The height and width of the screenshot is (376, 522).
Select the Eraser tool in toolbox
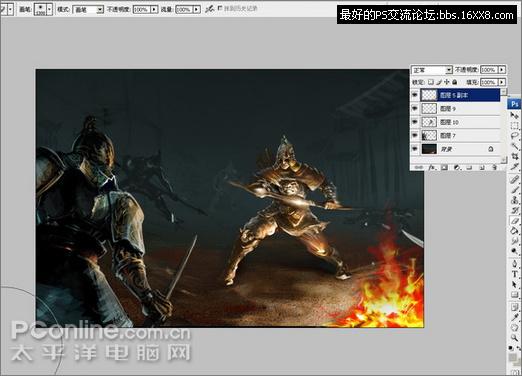(x=514, y=220)
